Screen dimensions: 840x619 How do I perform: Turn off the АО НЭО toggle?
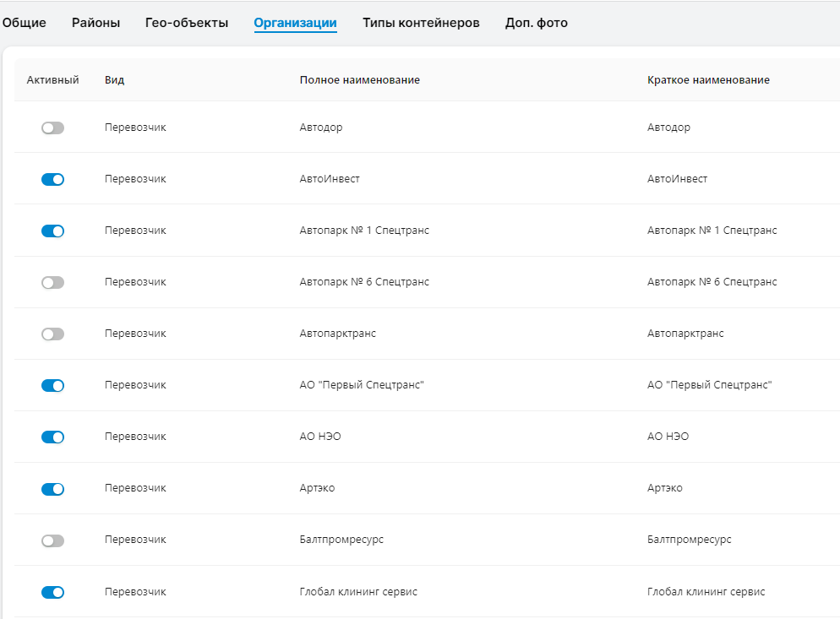tap(52, 437)
